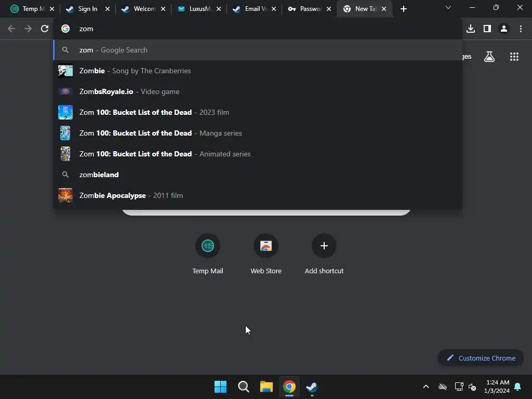Viewport: 532px width, 399px height.
Task: Select the zombieland search suggestion
Action: pos(258,175)
